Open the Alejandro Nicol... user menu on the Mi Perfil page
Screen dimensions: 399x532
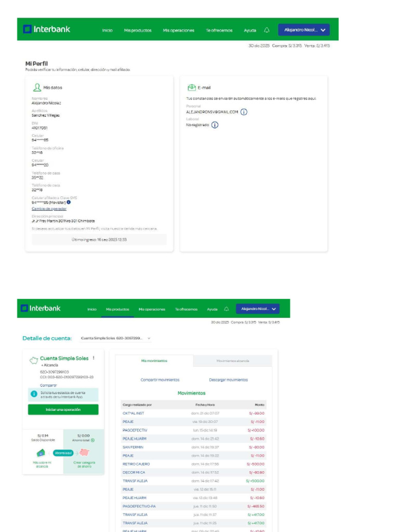[x=304, y=30]
